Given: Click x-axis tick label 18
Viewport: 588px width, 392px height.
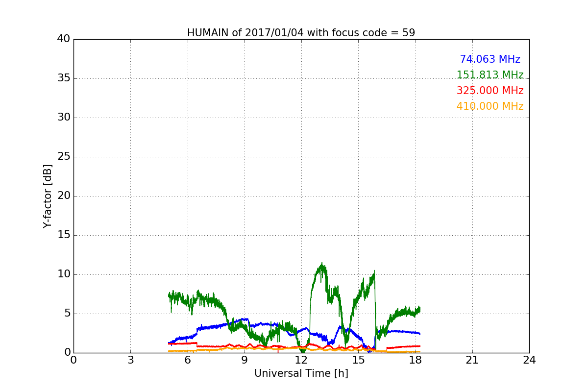Looking at the screenshot, I should pyautogui.click(x=415, y=360).
